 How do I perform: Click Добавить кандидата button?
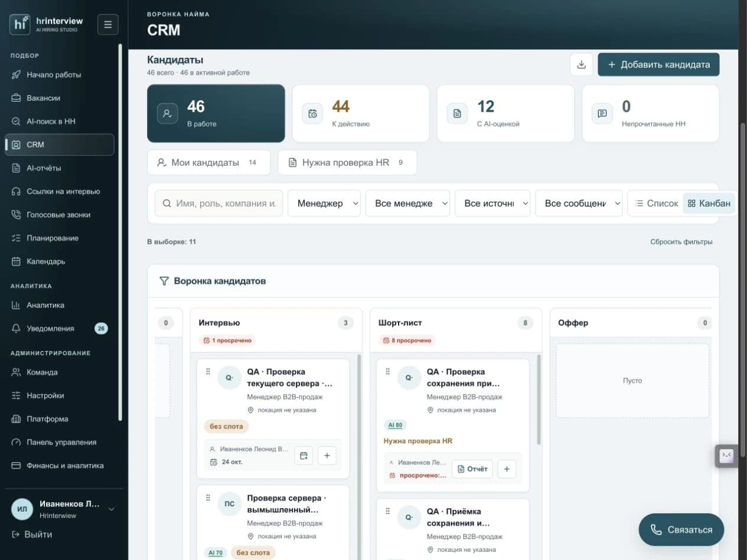pyautogui.click(x=658, y=64)
